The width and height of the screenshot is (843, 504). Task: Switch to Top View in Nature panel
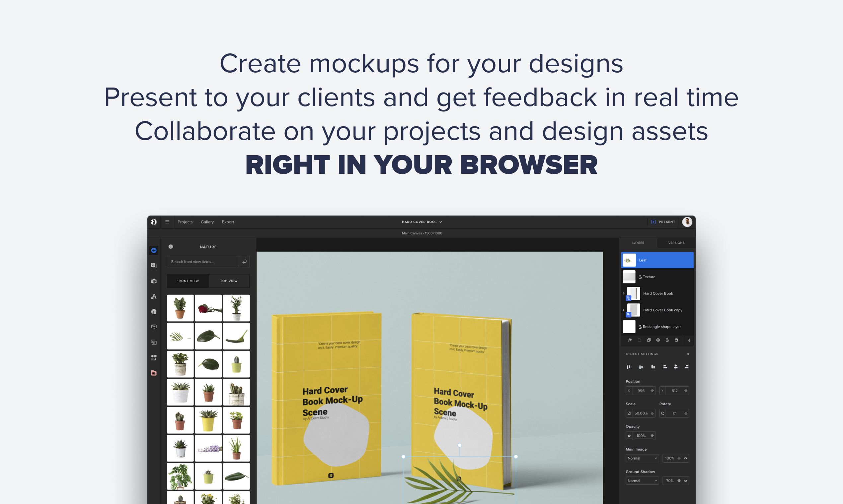(x=229, y=281)
